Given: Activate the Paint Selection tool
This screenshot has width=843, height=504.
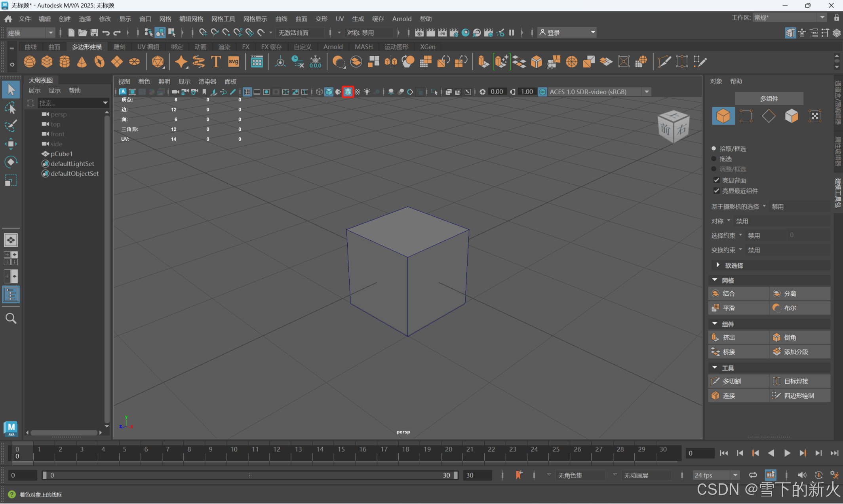Looking at the screenshot, I should (x=11, y=126).
